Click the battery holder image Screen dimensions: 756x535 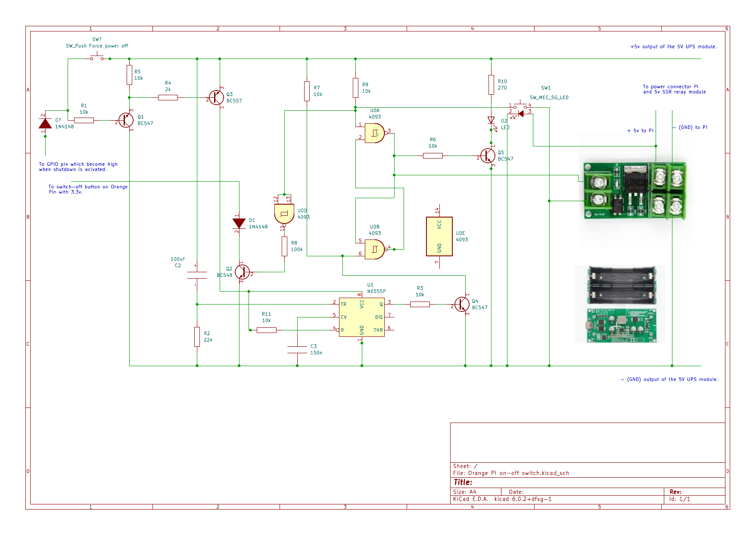(622, 285)
